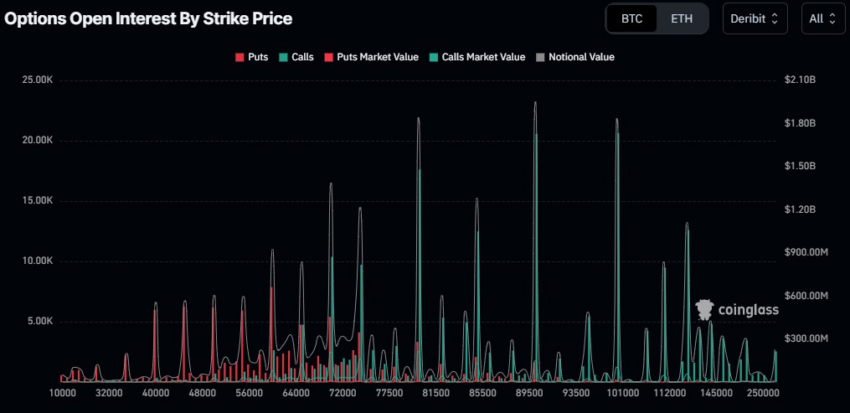This screenshot has height=413, width=850.
Task: Click the 40000 strike red put bar
Action: click(155, 346)
